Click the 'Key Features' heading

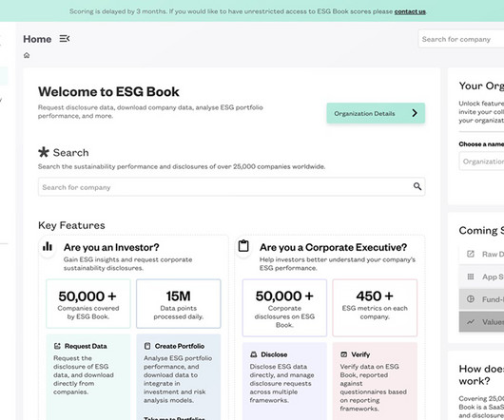point(71,225)
